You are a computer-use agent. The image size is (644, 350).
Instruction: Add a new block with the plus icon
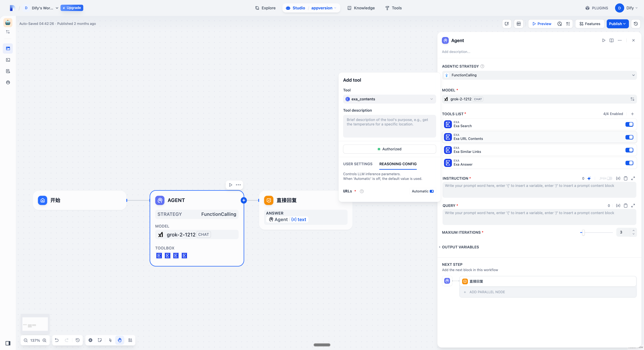tap(91, 340)
